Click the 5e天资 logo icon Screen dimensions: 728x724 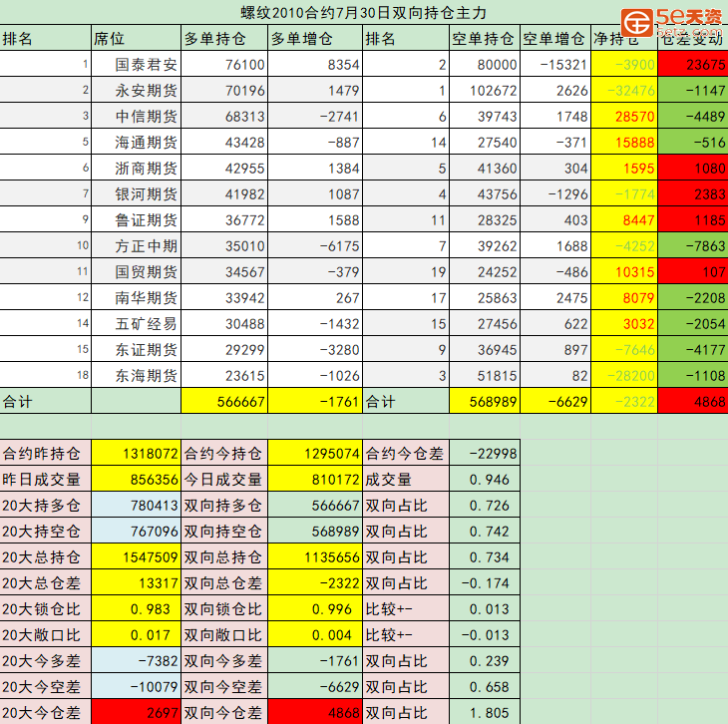click(x=635, y=21)
